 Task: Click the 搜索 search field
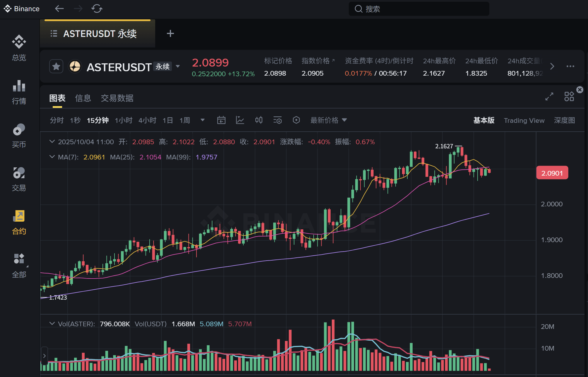[419, 9]
